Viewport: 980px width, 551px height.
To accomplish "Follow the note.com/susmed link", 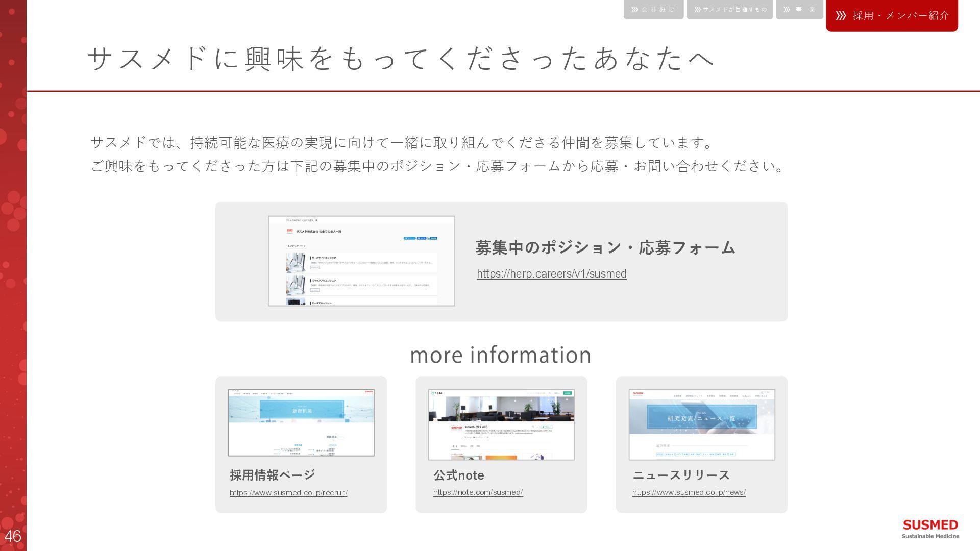I will pos(478,492).
